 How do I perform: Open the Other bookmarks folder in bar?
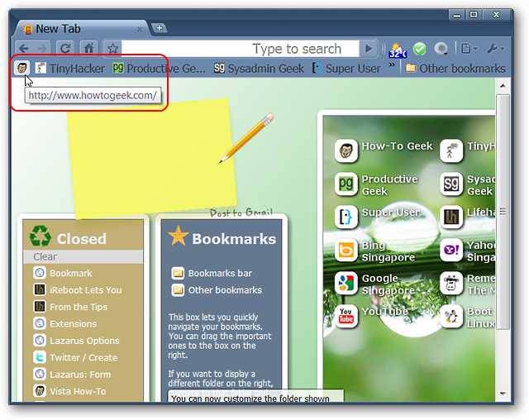click(x=455, y=69)
